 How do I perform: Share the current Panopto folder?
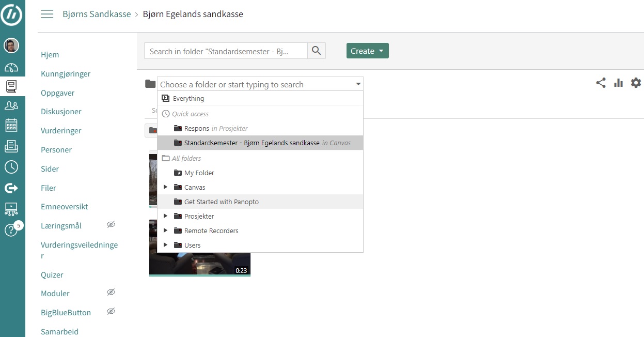point(601,83)
